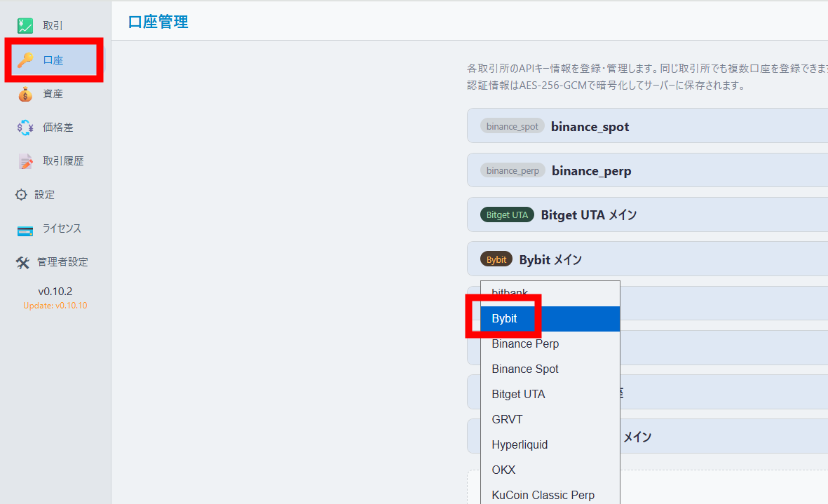Click the card icon for ライセンス
Image resolution: width=828 pixels, height=504 pixels.
(x=26, y=229)
